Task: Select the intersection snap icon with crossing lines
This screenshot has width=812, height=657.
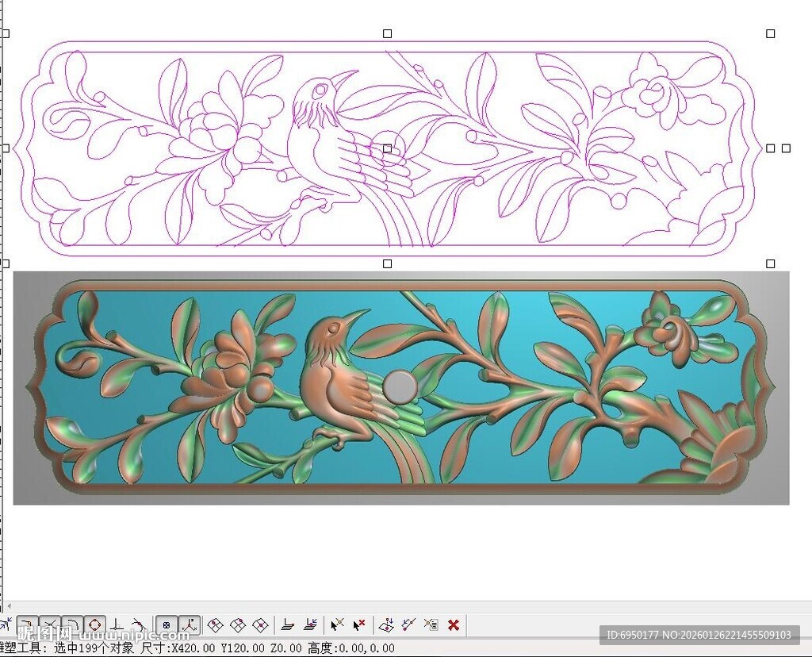Action: click(50, 625)
